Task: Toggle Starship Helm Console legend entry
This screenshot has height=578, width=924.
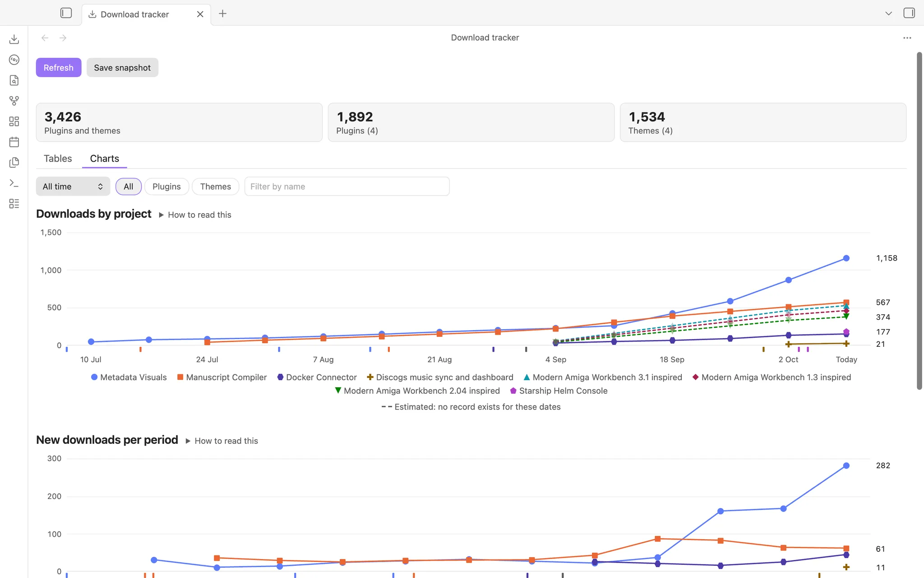Action: [x=559, y=391]
